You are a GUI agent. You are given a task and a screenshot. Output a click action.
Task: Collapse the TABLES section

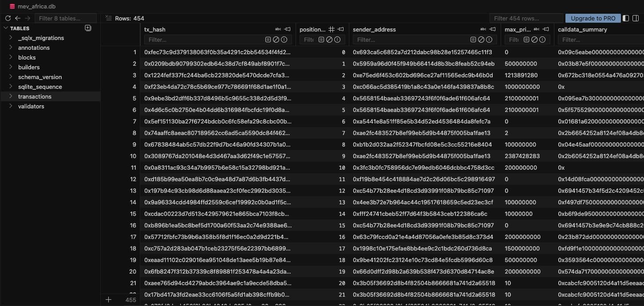pyautogui.click(x=6, y=28)
